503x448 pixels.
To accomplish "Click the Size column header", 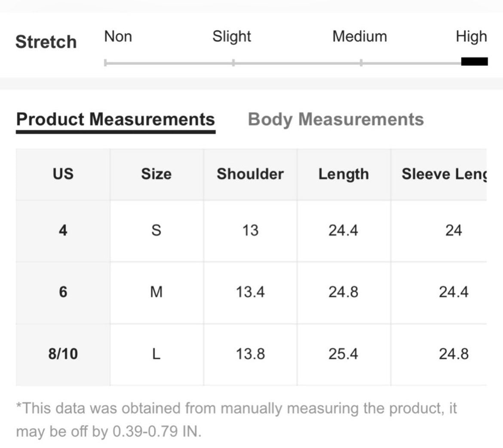I will tap(156, 174).
